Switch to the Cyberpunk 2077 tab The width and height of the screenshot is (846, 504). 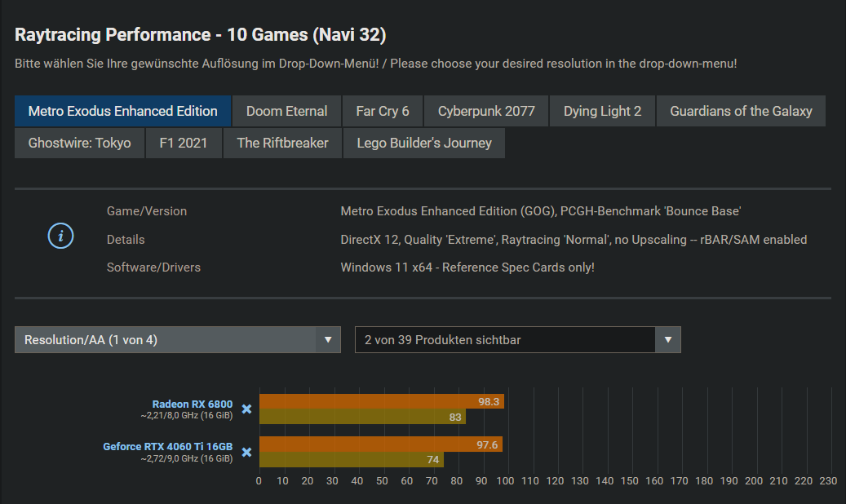pyautogui.click(x=486, y=111)
